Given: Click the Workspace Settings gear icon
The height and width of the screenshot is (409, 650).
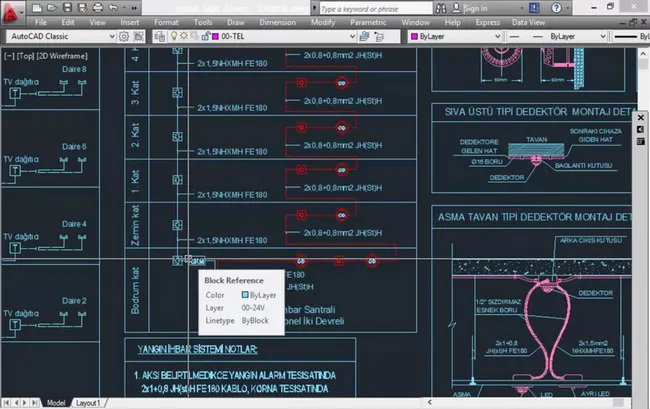Looking at the screenshot, I should (124, 36).
